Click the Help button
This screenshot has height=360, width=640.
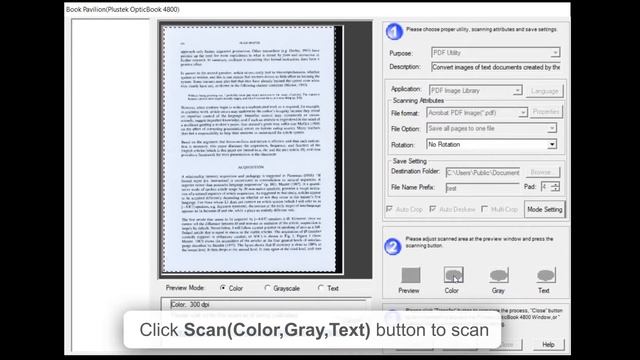(x=549, y=344)
